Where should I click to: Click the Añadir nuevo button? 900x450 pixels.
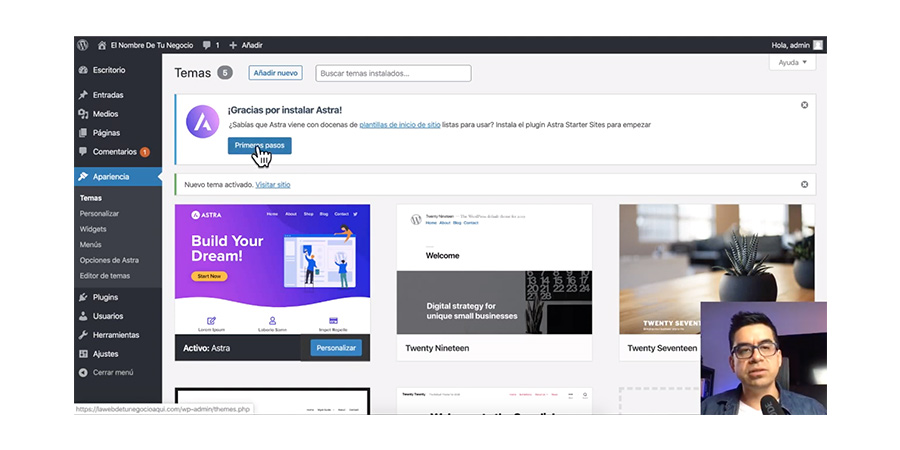click(276, 73)
